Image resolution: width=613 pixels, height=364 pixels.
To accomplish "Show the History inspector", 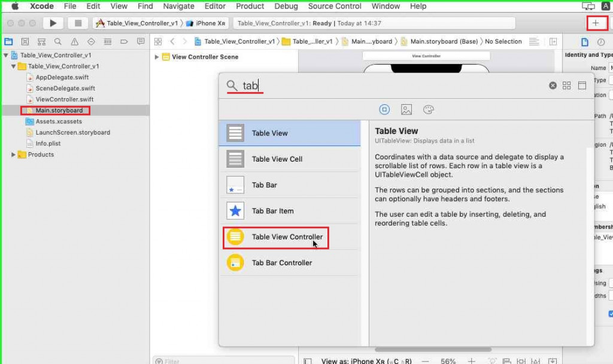I will [601, 42].
